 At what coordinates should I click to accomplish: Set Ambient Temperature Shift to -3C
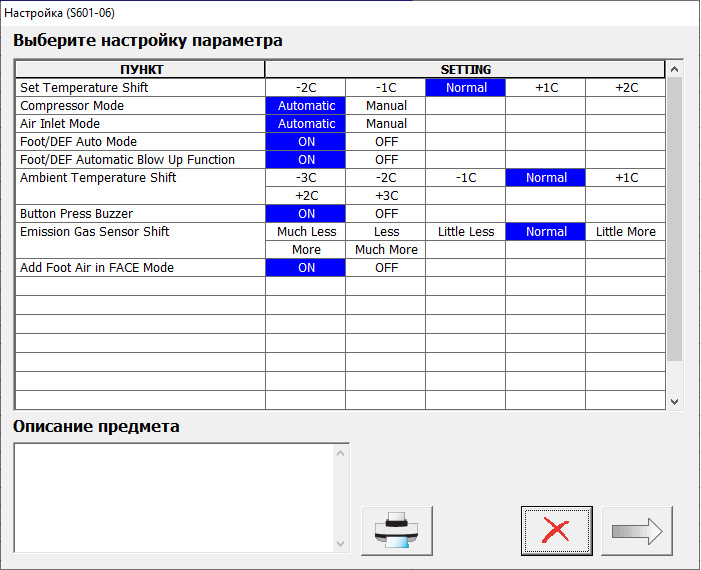point(306,177)
